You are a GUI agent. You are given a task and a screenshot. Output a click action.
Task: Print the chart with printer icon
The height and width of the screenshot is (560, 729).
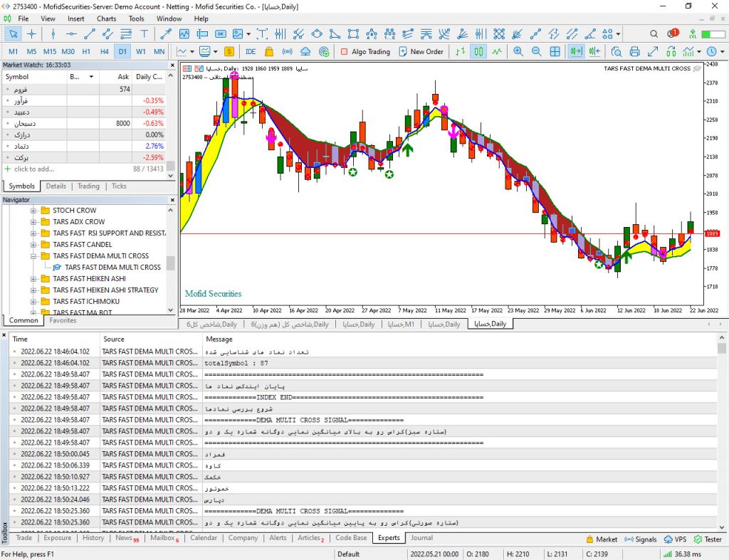tap(634, 51)
